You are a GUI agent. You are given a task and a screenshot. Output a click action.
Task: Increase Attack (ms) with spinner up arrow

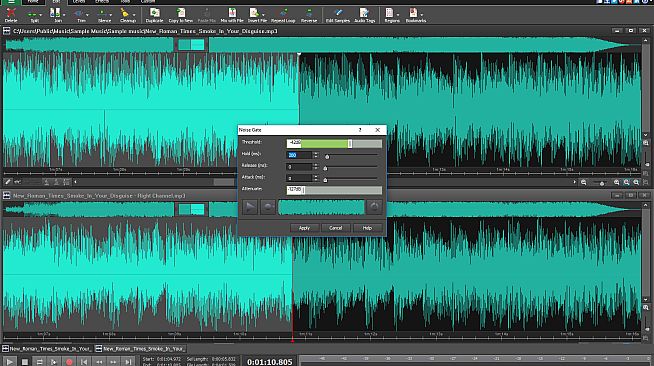316,176
